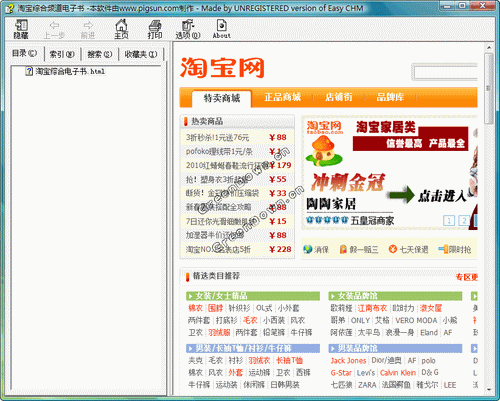
Task: Switch to the 搜索 tab
Action: click(100, 54)
